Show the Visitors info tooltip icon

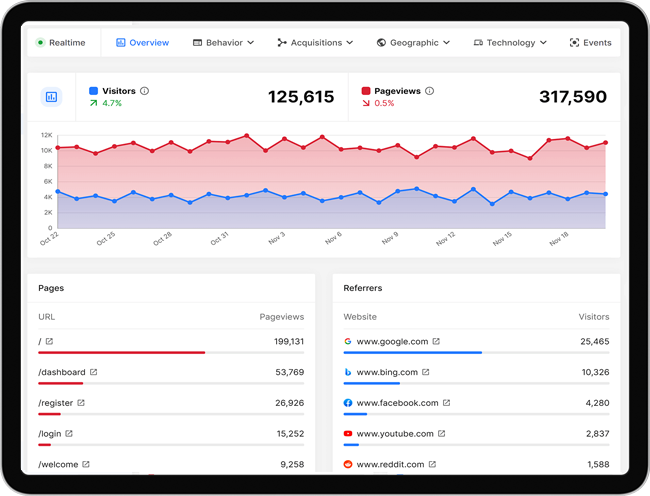[144, 91]
